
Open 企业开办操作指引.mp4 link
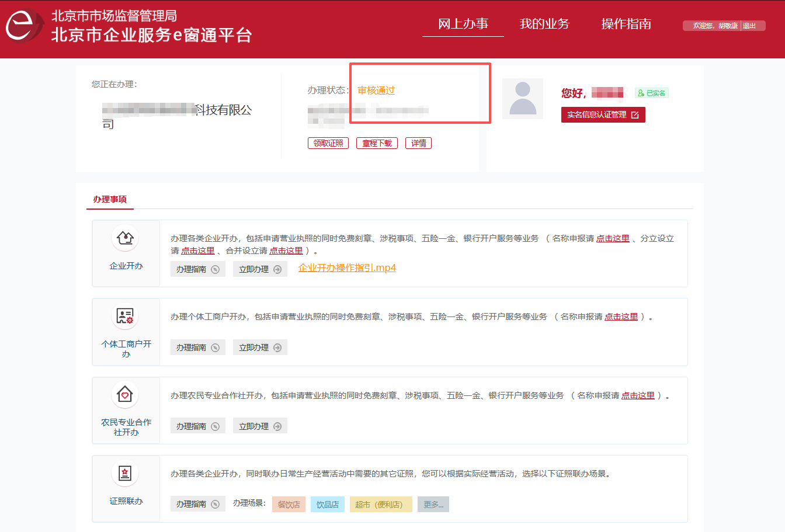click(x=347, y=268)
